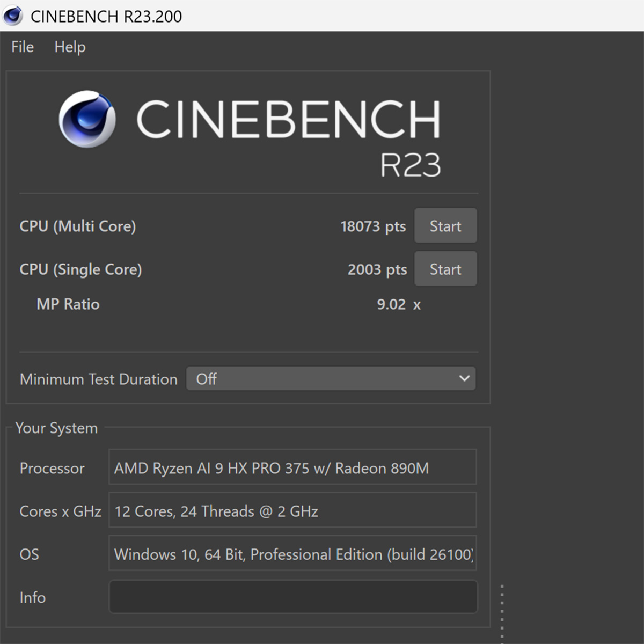
Task: Click the MP Ratio value 9.02 x
Action: pos(399,304)
